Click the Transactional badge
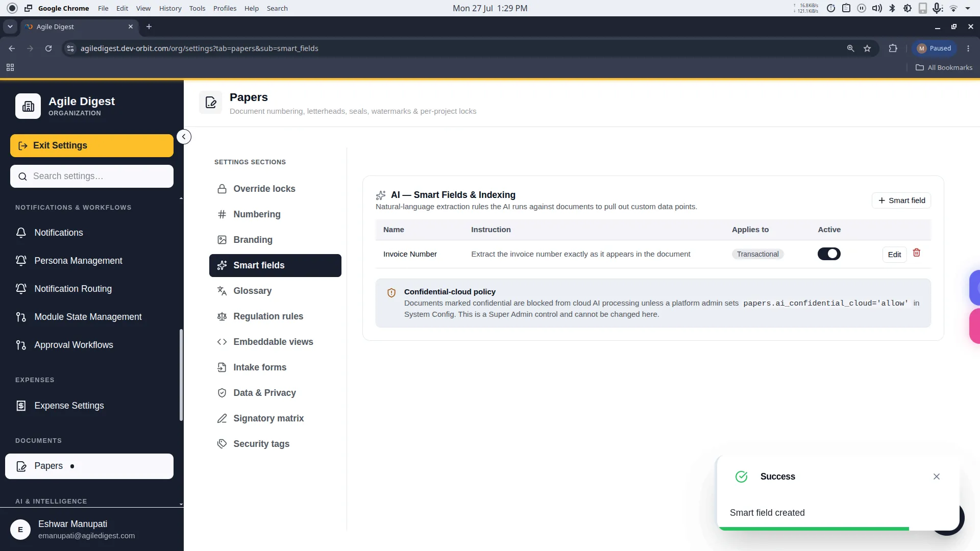980x551 pixels. (x=757, y=254)
